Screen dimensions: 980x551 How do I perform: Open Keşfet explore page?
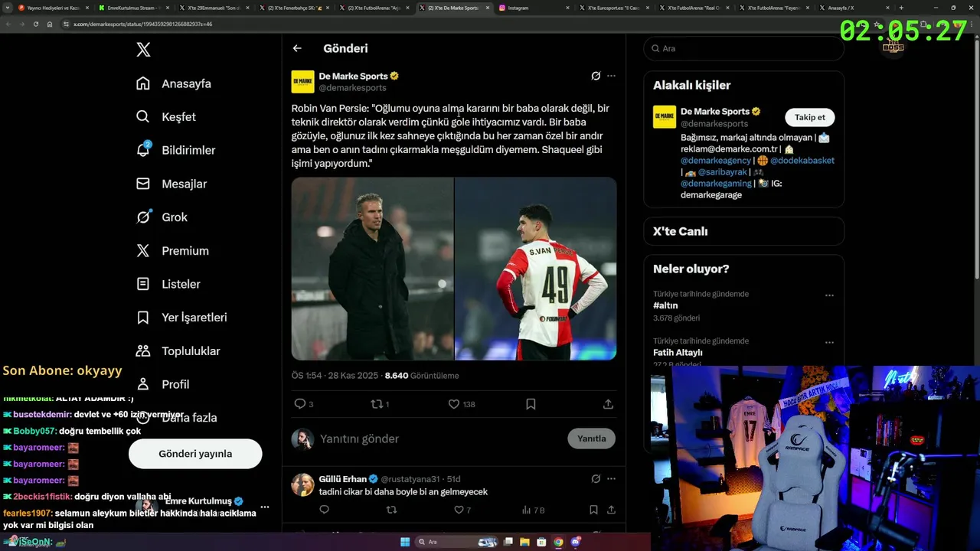click(166, 117)
